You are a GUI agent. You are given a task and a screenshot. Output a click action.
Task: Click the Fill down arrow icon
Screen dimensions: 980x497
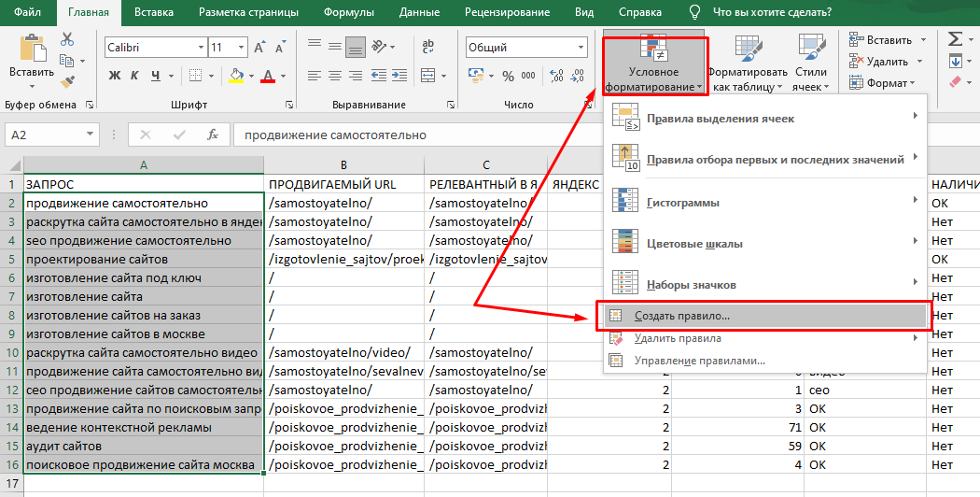click(955, 61)
